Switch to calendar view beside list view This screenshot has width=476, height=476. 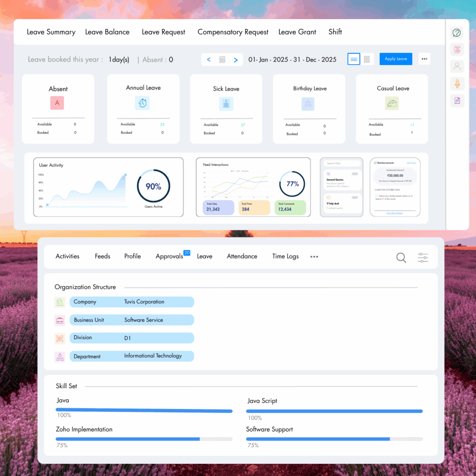tap(367, 59)
